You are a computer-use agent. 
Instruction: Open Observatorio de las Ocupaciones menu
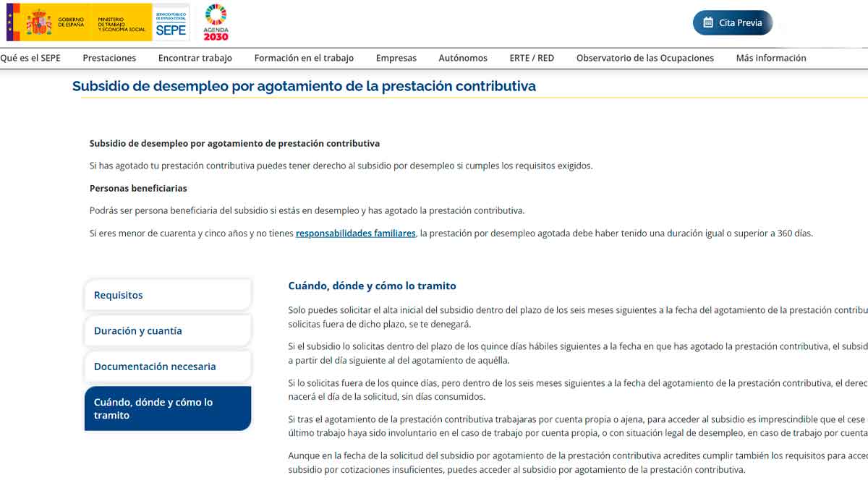click(645, 58)
